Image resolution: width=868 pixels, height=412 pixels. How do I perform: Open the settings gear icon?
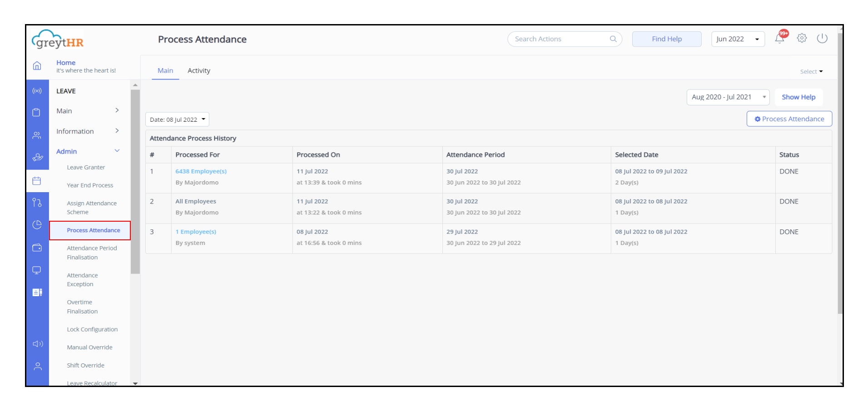click(x=802, y=39)
